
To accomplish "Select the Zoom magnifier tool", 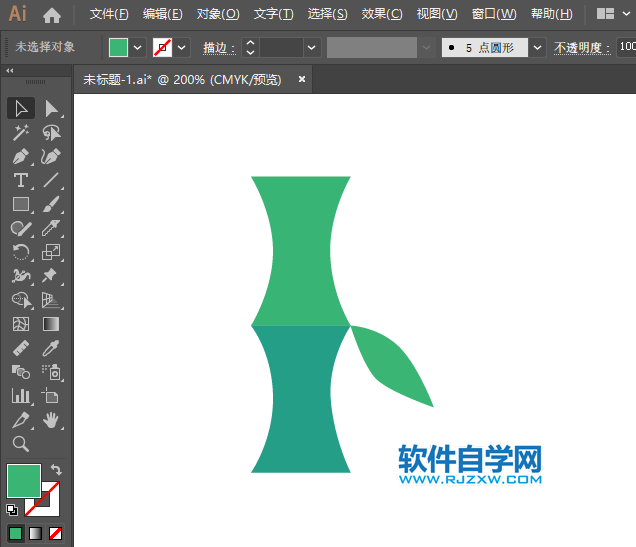I will pyautogui.click(x=20, y=444).
